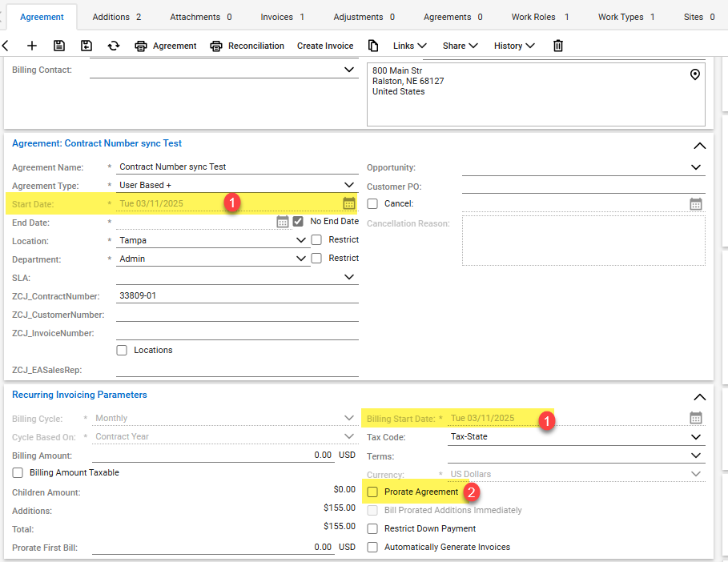Switch to the Invoices tab

click(x=282, y=17)
